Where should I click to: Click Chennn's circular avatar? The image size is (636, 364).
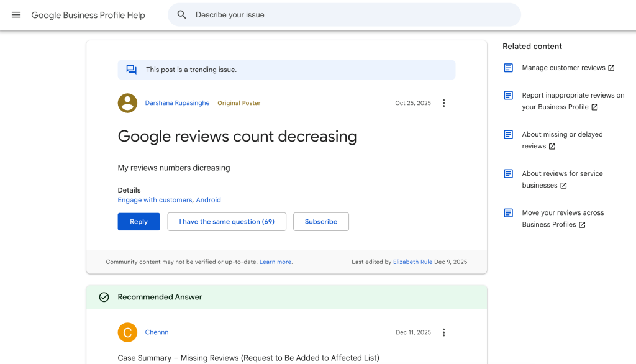127,332
